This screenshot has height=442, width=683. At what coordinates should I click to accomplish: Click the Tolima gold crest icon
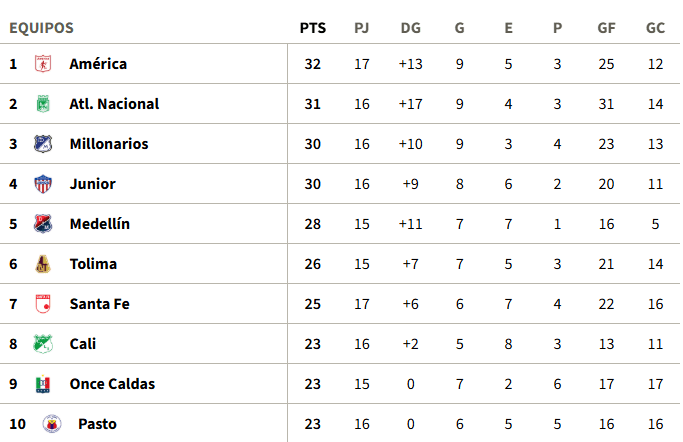click(43, 264)
